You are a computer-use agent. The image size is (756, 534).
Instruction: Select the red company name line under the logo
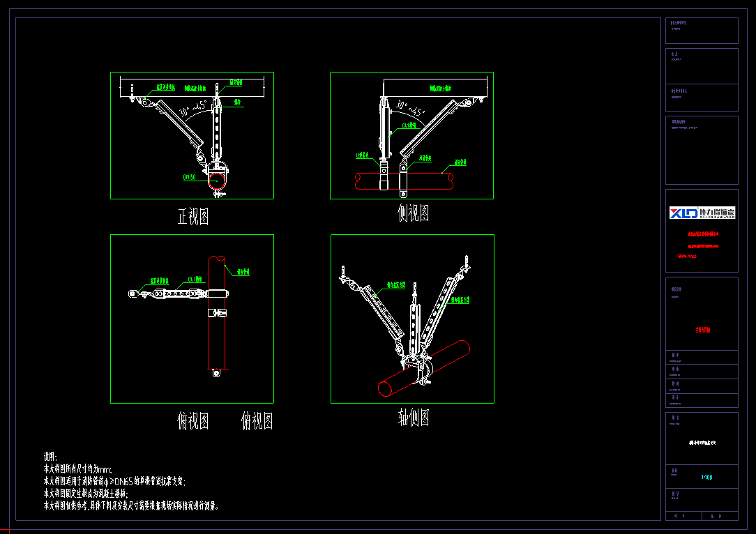click(703, 234)
